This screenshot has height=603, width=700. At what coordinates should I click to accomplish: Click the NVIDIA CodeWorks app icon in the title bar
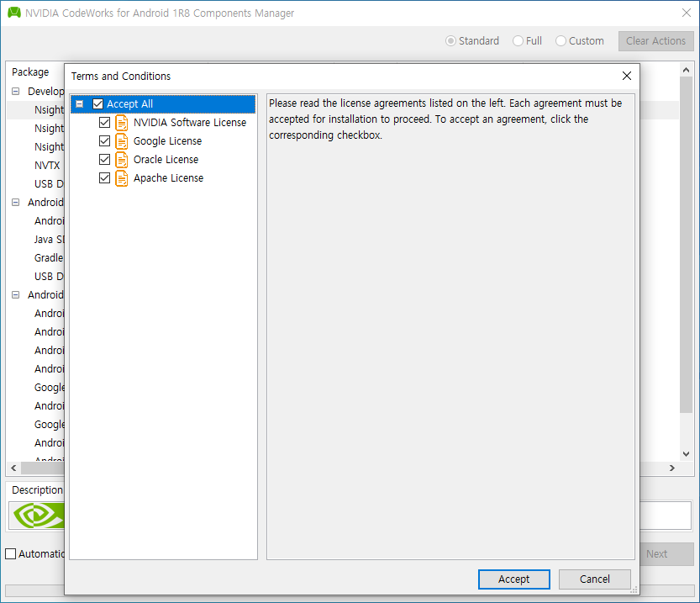point(14,13)
